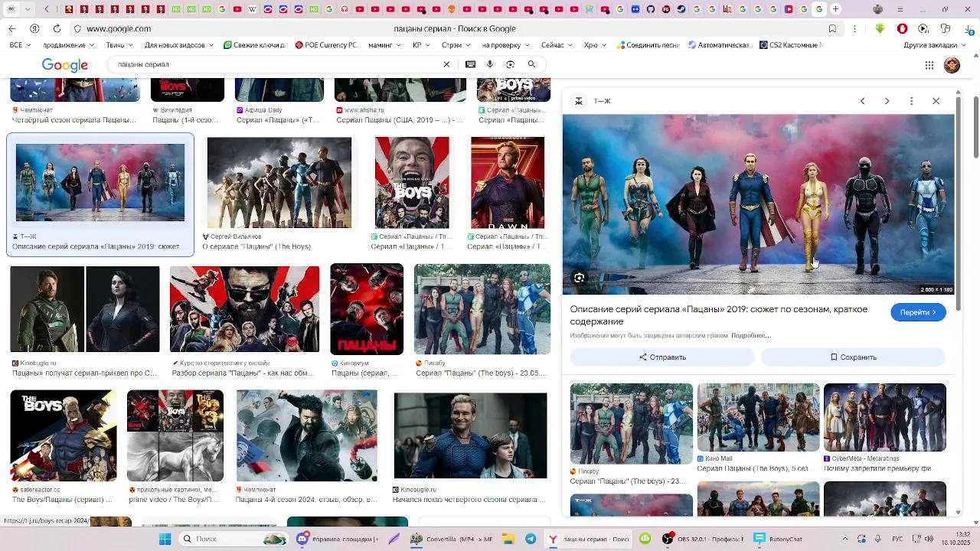Click 'Отправить' share button
The image size is (980, 551).
[662, 357]
